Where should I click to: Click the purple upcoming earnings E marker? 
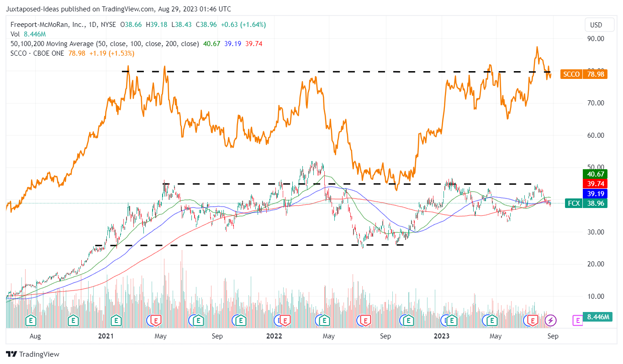click(x=577, y=321)
